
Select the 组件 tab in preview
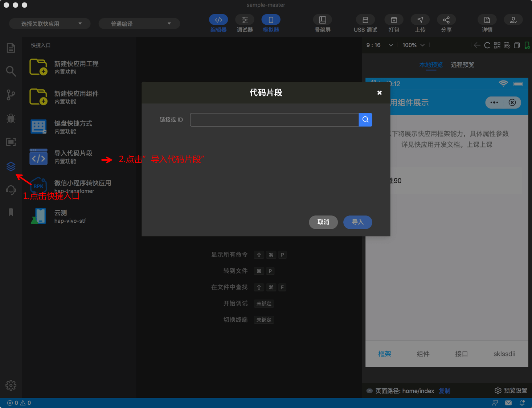pos(423,354)
